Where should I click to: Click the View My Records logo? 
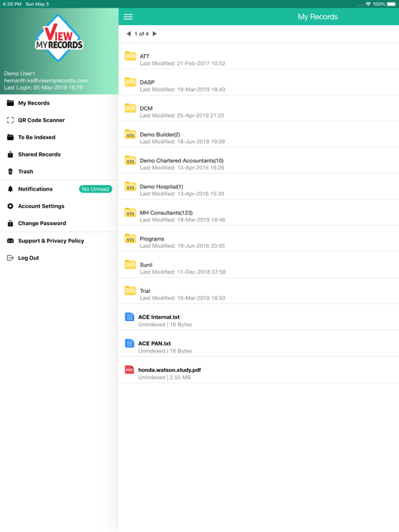59,38
